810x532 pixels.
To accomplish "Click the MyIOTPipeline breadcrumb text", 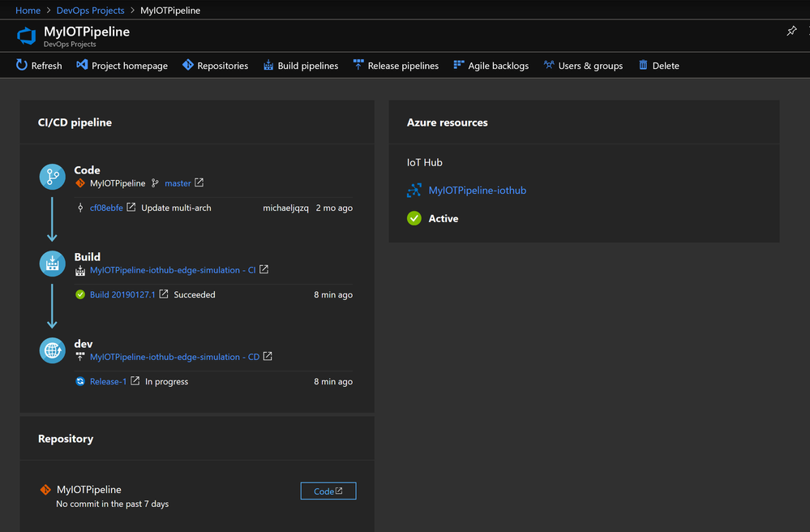I will tap(170, 11).
